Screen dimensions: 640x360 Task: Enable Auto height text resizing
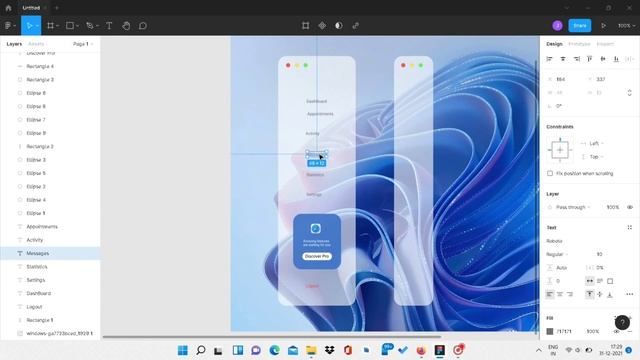pos(600,281)
